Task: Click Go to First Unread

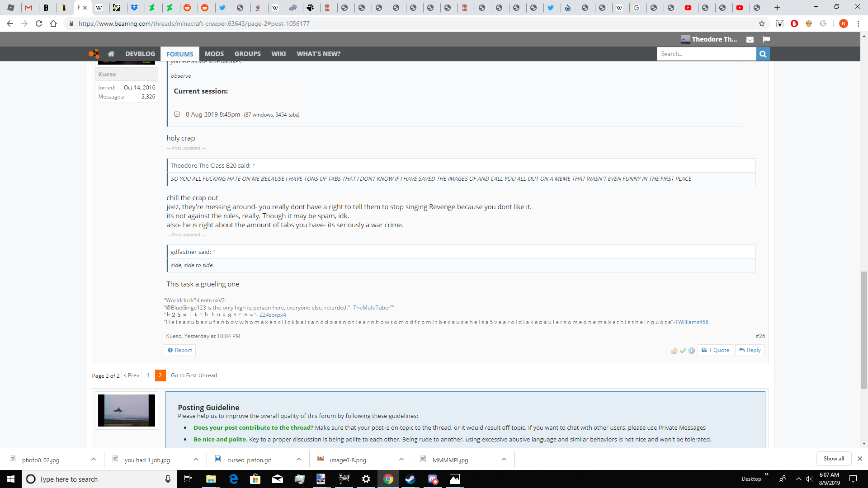Action: (x=194, y=375)
